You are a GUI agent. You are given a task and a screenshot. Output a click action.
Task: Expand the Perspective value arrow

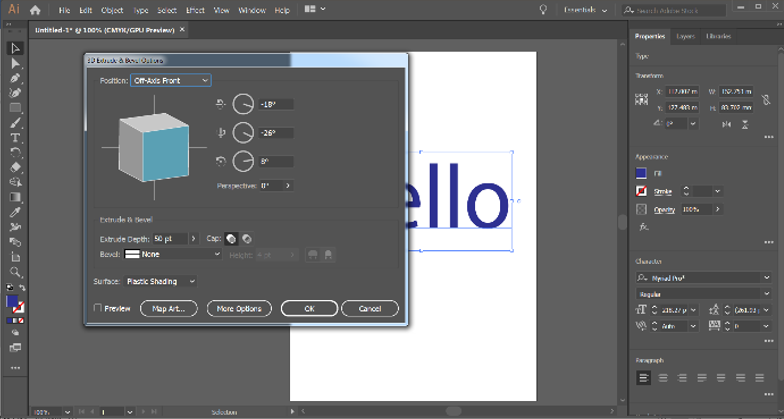tap(288, 186)
